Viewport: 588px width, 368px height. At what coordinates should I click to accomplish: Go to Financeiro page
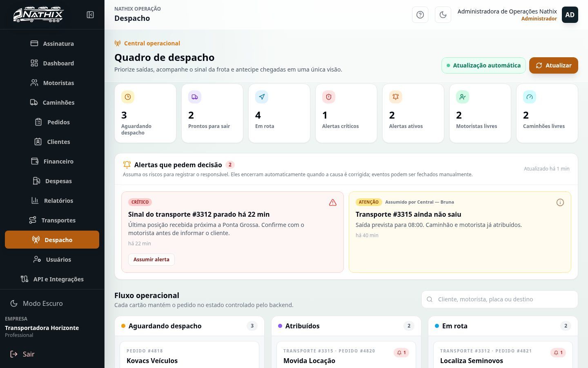52,162
